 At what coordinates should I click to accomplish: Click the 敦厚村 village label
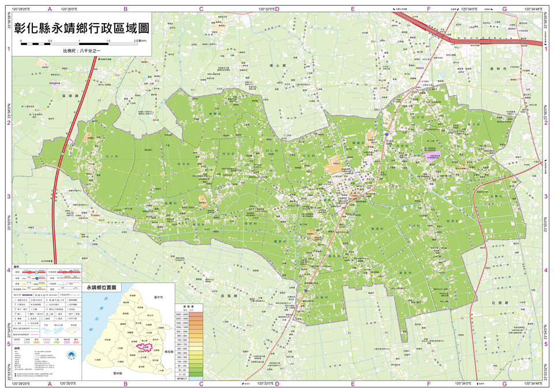[x=250, y=223]
